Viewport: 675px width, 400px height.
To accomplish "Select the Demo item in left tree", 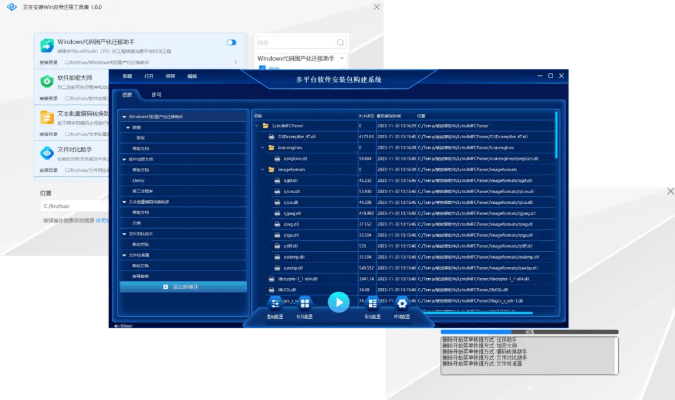I will point(139,180).
